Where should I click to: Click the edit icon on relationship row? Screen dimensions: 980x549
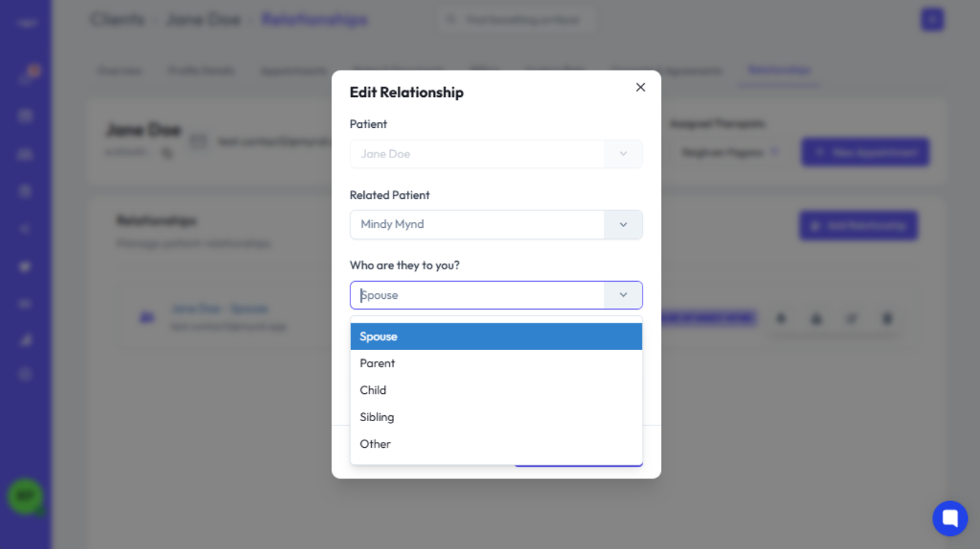click(x=851, y=318)
